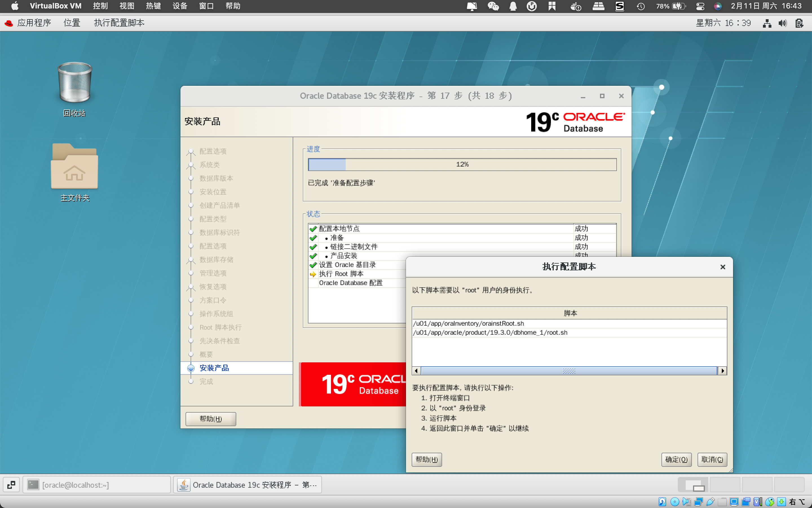Viewport: 812px width, 508px height.
Task: Click the 概要 step in the sidebar
Action: pyautogui.click(x=206, y=354)
